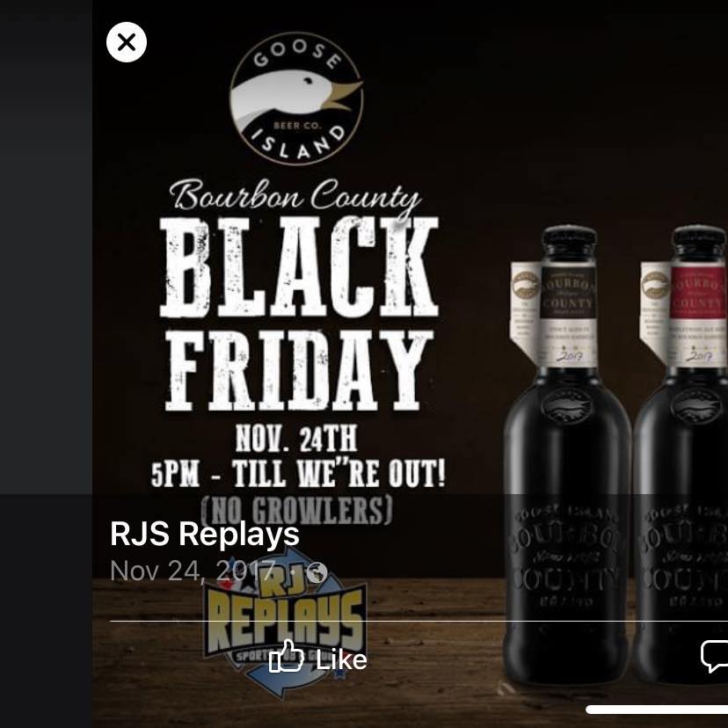Tap the thumbs-up Like icon
Screen dimensions: 728x728
(287, 656)
